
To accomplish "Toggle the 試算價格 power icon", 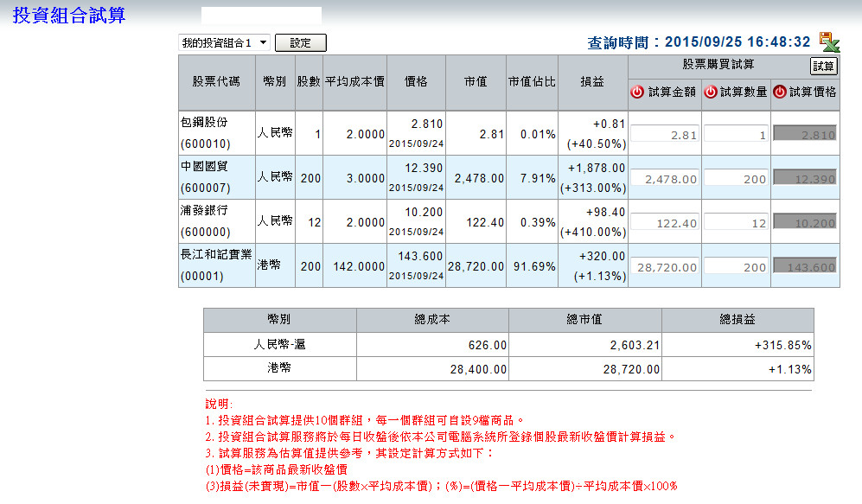I will tap(779, 93).
